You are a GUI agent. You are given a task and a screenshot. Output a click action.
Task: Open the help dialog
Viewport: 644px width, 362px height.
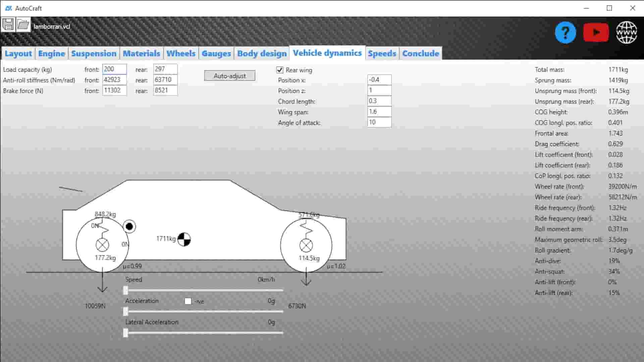(565, 32)
